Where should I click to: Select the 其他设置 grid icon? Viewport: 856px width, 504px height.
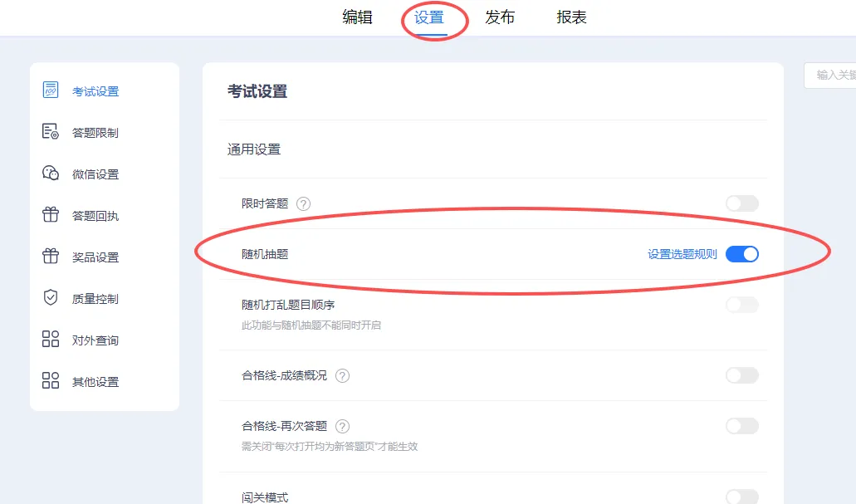(50, 380)
